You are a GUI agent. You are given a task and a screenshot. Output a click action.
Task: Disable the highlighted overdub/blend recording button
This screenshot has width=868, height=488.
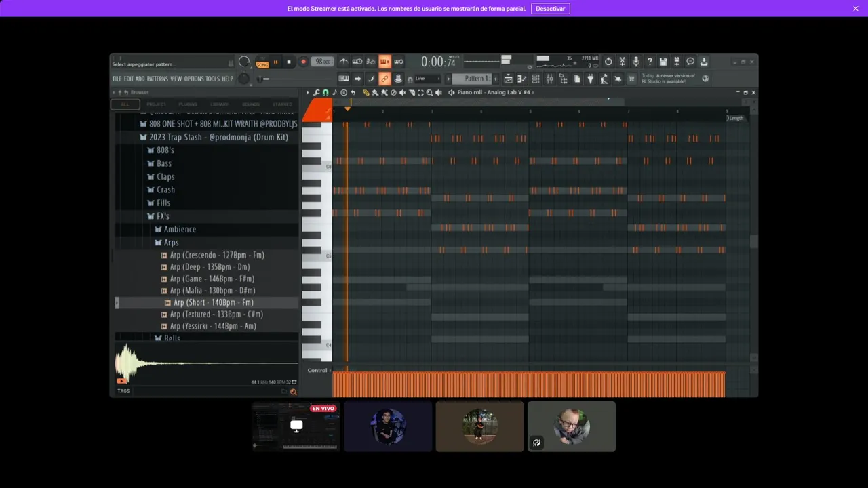384,62
